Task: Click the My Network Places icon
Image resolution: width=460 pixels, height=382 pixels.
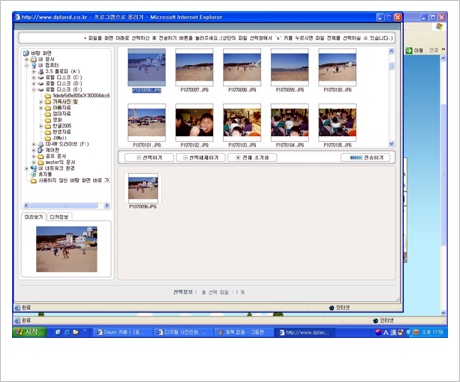Action: coord(34,168)
